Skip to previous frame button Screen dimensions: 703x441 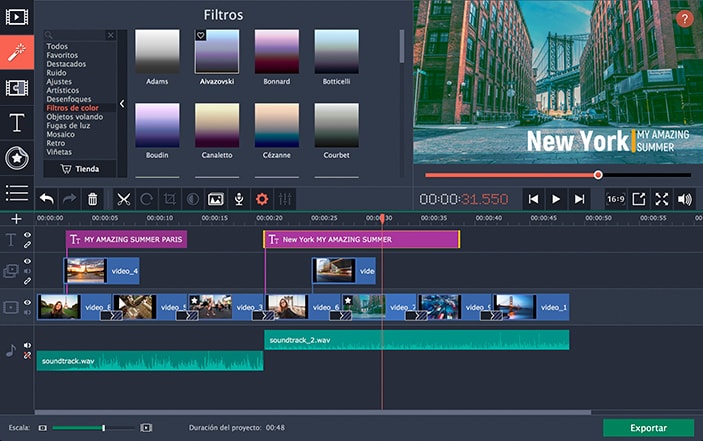click(533, 199)
